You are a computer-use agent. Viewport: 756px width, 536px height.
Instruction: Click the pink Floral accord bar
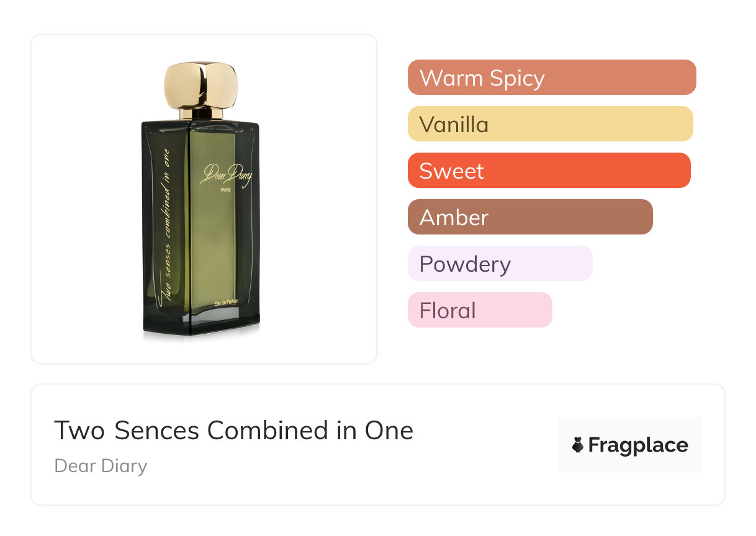pos(480,310)
